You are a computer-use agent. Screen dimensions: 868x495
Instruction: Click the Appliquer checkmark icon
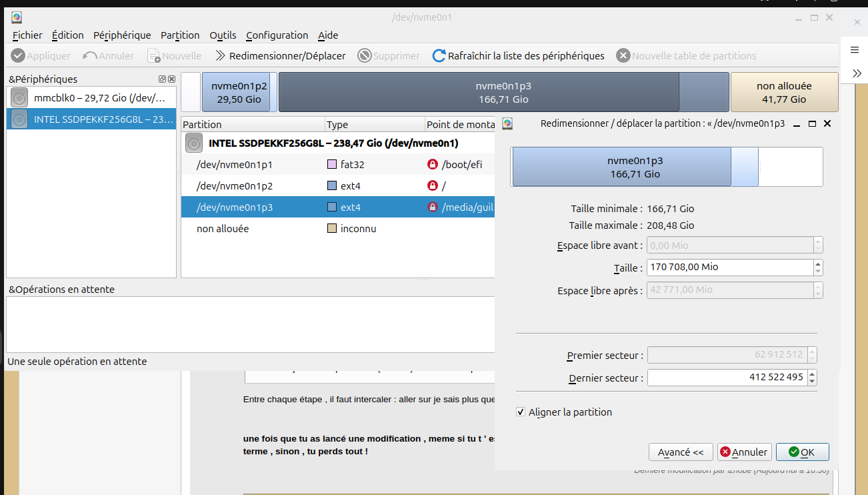click(19, 56)
